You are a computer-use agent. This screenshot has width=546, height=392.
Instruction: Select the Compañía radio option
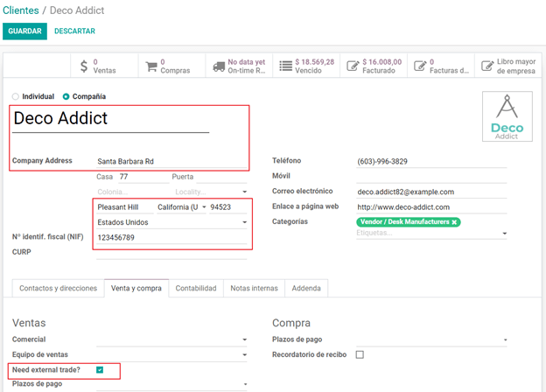pyautogui.click(x=66, y=96)
